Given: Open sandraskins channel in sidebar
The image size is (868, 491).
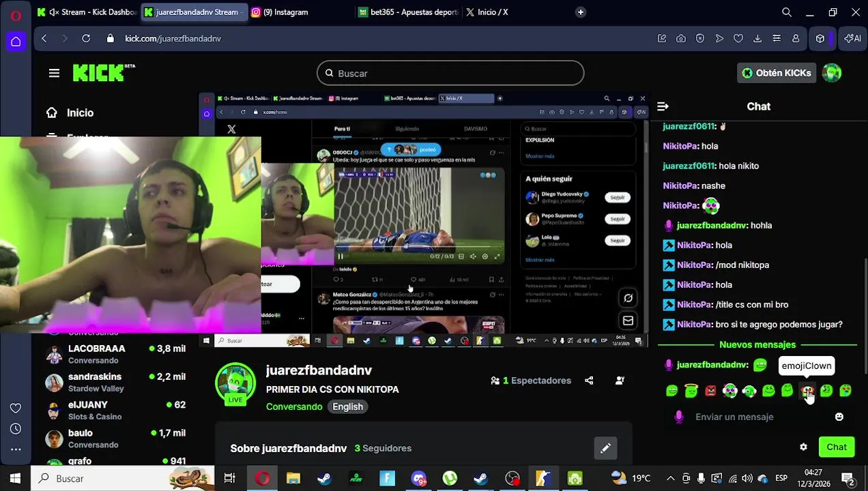Looking at the screenshot, I should [x=116, y=382].
